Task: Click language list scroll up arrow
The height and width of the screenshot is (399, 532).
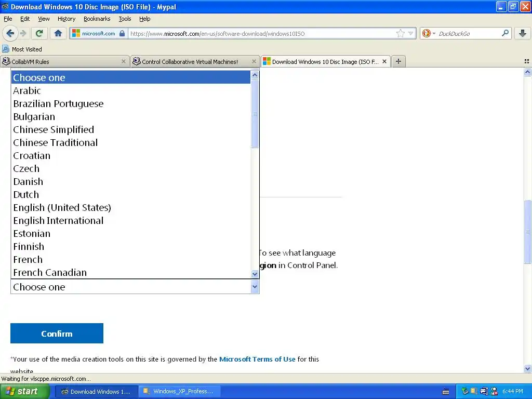Action: click(255, 75)
